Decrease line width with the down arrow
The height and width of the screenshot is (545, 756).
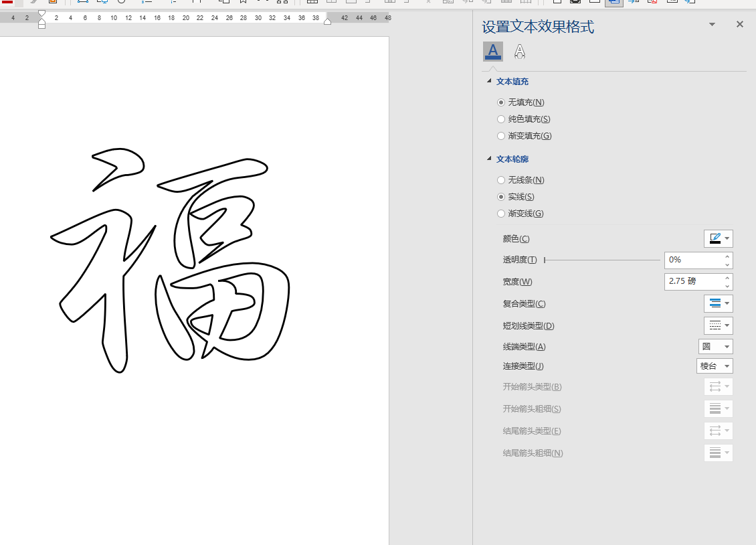(727, 285)
